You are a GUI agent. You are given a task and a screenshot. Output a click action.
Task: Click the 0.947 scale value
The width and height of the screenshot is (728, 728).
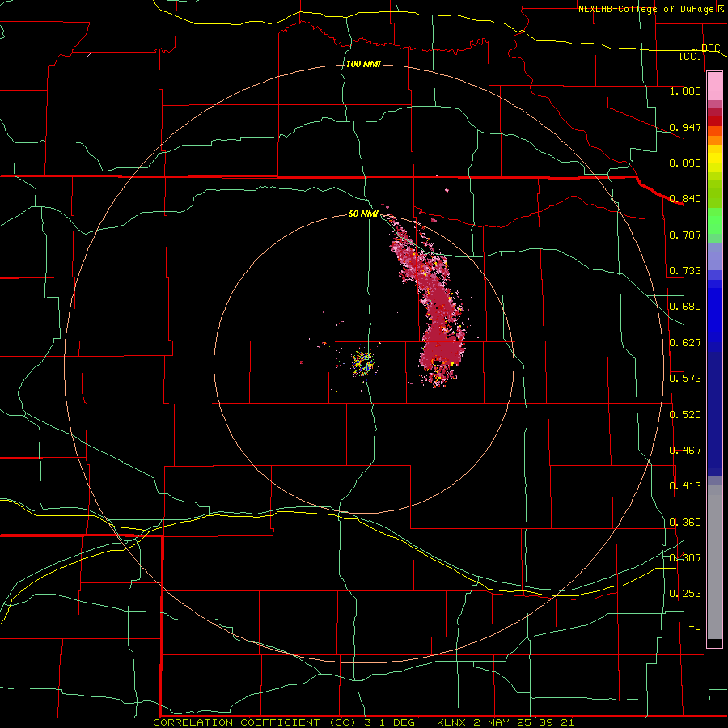pos(685,127)
